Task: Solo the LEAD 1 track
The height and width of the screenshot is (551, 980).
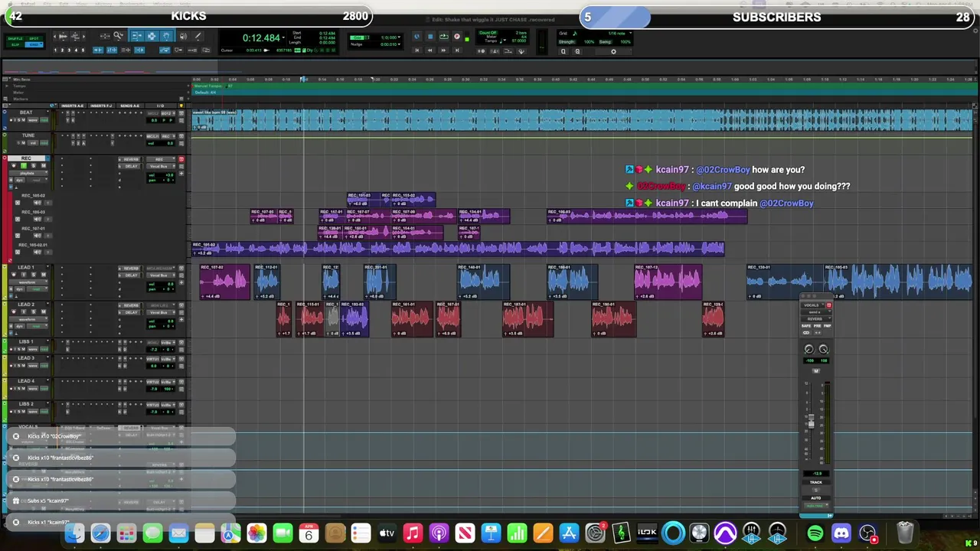Action: click(x=34, y=275)
